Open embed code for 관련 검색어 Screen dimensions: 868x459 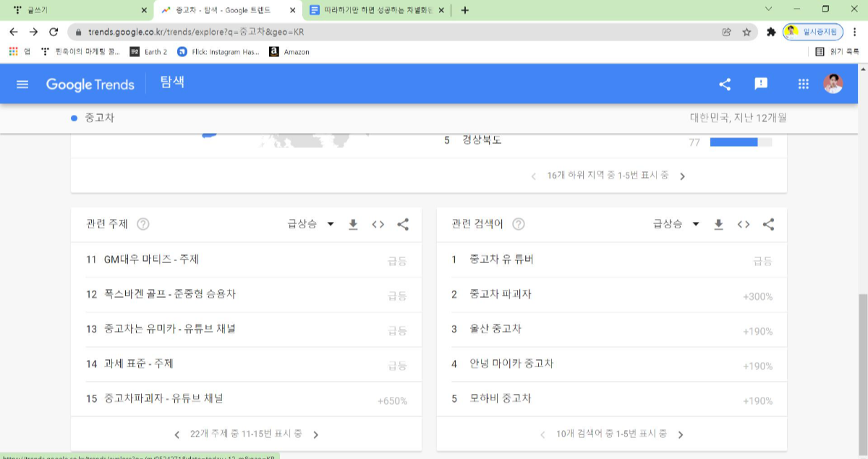coord(744,224)
